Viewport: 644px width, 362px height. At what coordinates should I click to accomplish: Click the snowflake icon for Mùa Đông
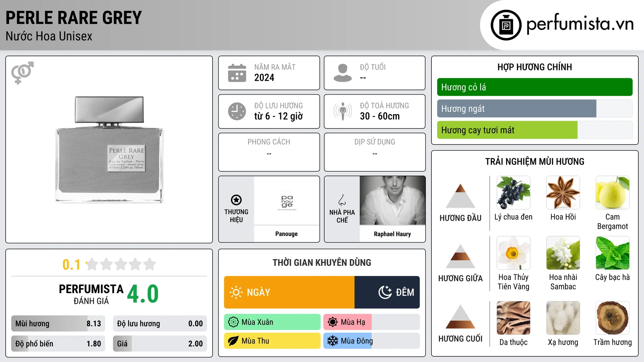333,341
